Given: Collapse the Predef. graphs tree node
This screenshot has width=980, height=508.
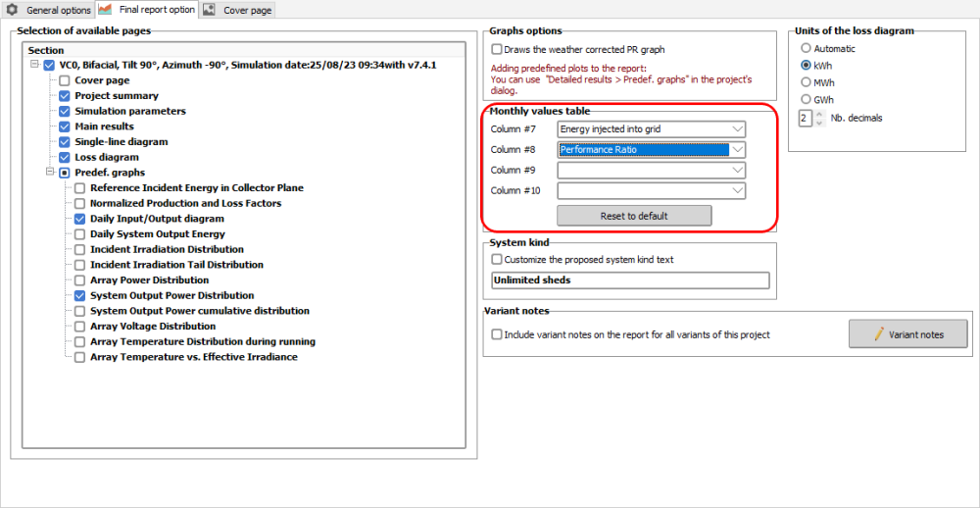Looking at the screenshot, I should click(x=49, y=173).
